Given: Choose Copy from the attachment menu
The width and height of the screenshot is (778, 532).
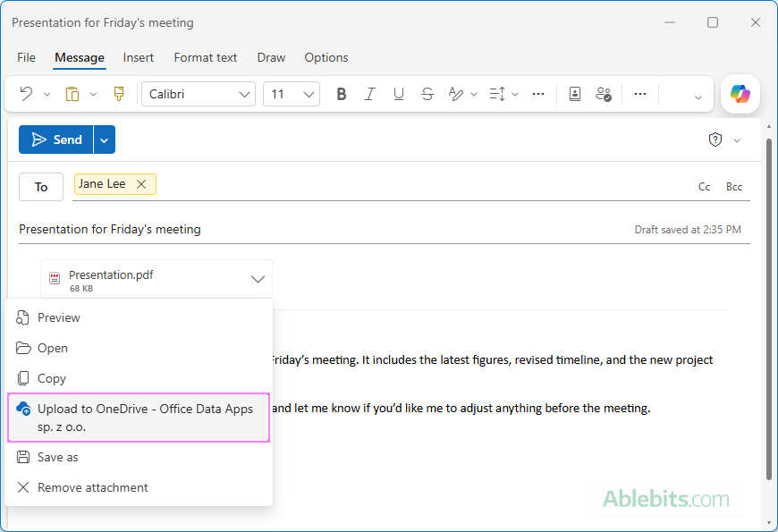Looking at the screenshot, I should click(139, 378).
